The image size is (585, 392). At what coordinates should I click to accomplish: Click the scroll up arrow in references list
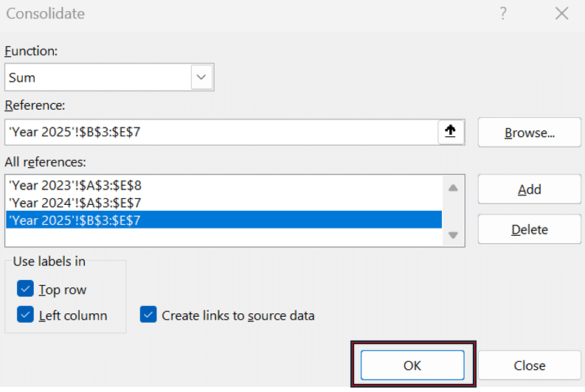coord(453,187)
